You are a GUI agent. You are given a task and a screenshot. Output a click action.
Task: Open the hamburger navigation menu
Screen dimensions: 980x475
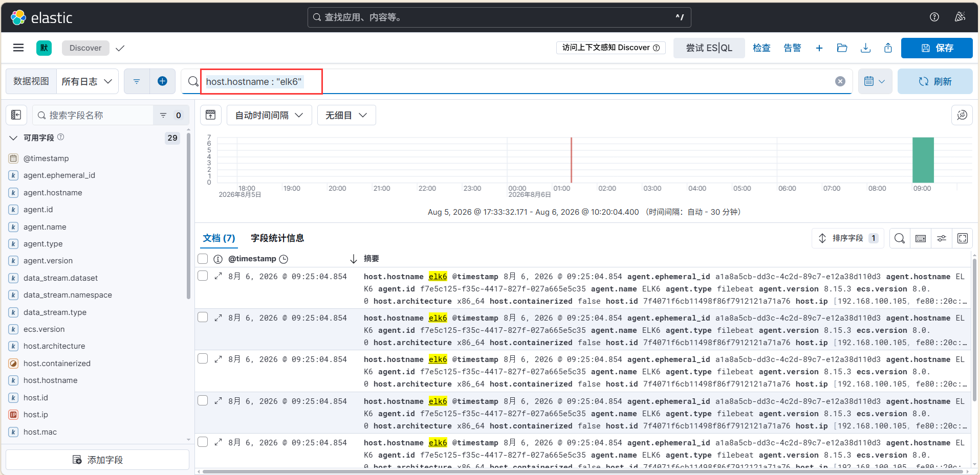(x=18, y=48)
